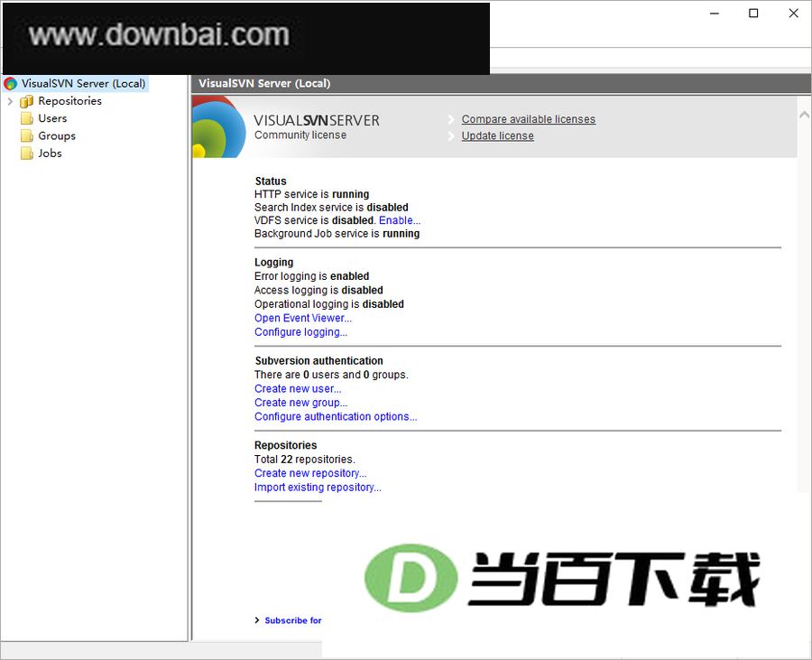Select Groups in the tree

57,136
